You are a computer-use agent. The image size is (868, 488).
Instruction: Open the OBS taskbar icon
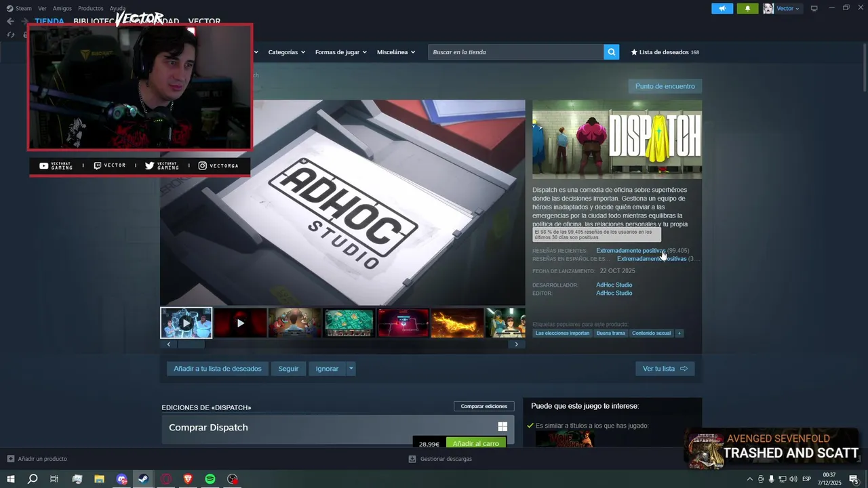click(x=233, y=479)
